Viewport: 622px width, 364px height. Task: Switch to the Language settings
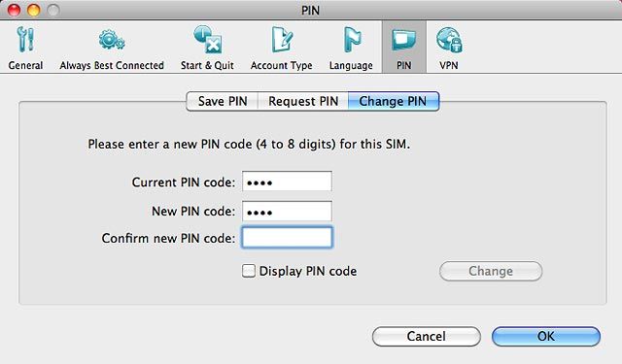(351, 48)
